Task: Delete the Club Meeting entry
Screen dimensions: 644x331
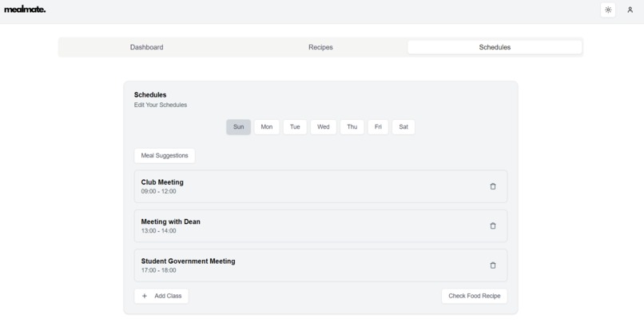Action: click(493, 186)
